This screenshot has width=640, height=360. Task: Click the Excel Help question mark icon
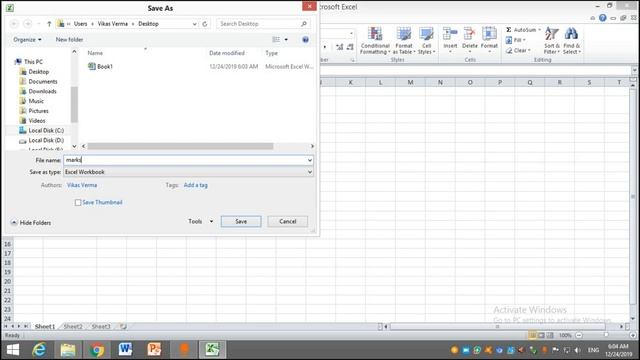coord(602,18)
